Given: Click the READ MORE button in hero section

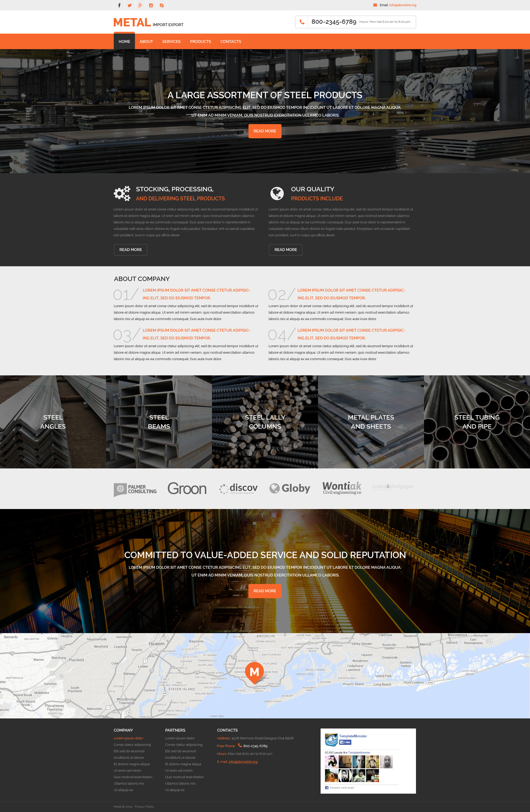Looking at the screenshot, I should coord(265,131).
